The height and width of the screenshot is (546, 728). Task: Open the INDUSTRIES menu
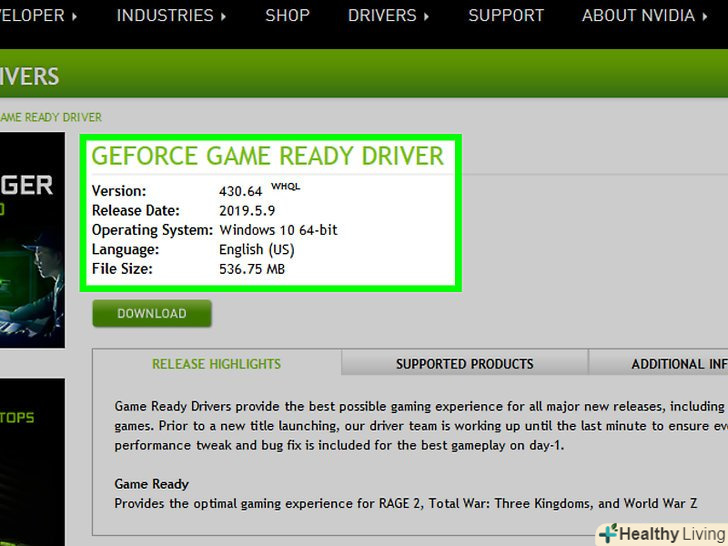point(170,16)
